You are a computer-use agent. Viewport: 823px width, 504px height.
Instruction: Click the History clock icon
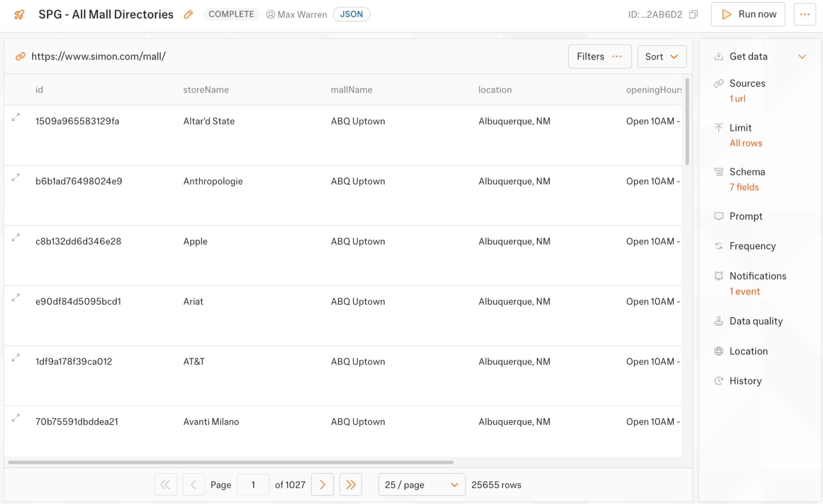point(719,381)
